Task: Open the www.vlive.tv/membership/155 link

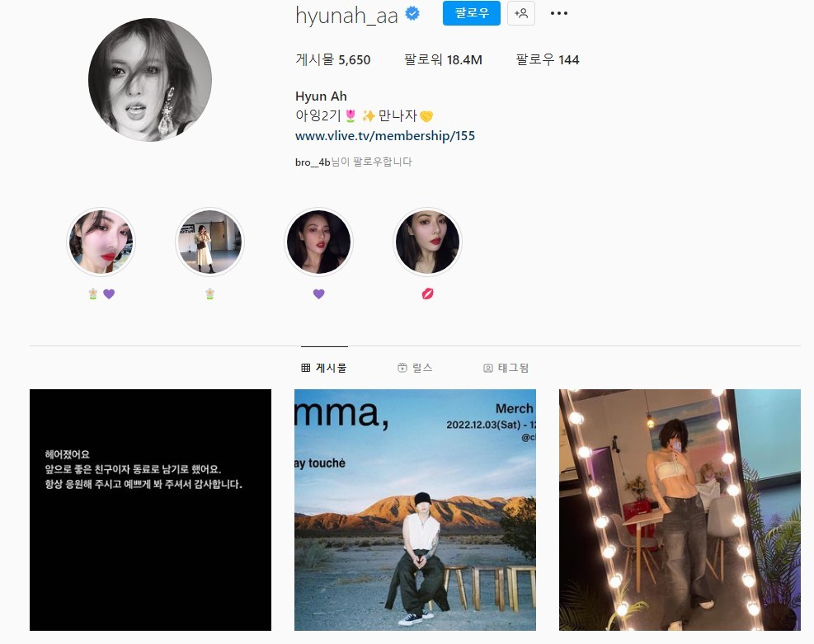Action: tap(384, 136)
